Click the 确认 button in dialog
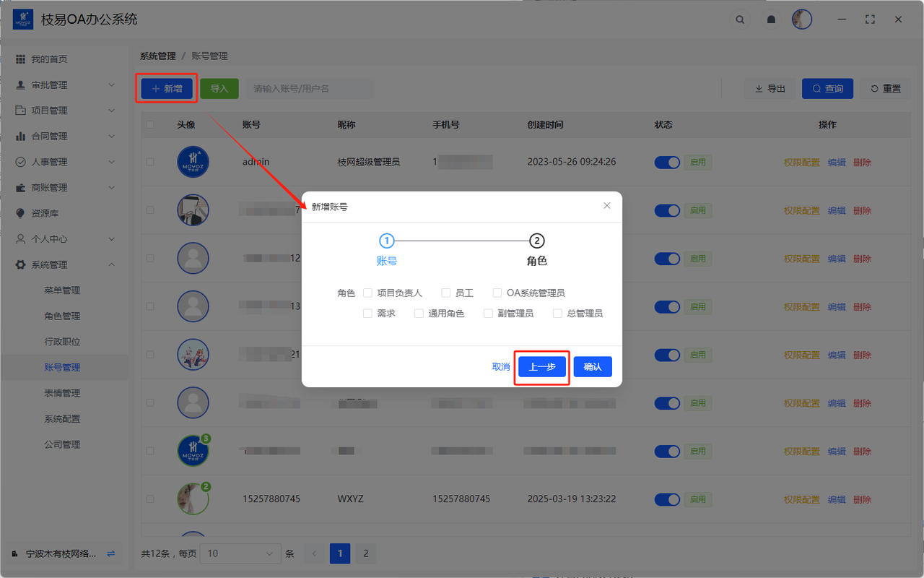924x578 pixels. (593, 367)
